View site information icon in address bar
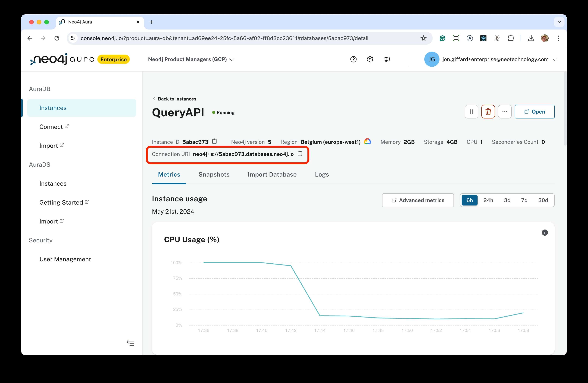588x383 pixels. point(73,38)
